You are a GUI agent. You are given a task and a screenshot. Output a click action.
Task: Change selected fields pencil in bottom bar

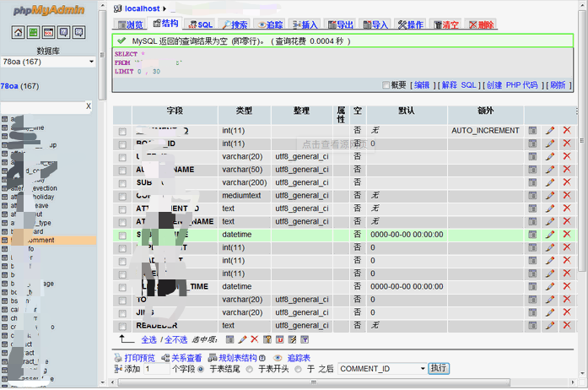click(243, 339)
